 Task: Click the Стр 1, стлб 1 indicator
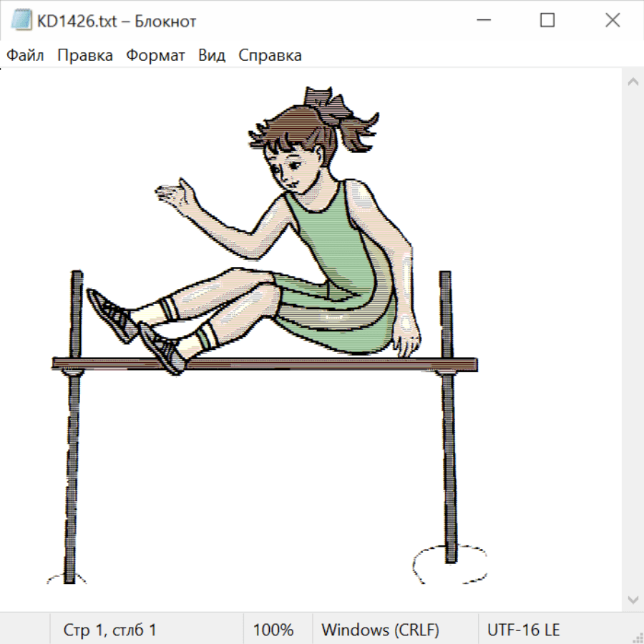coord(110,630)
